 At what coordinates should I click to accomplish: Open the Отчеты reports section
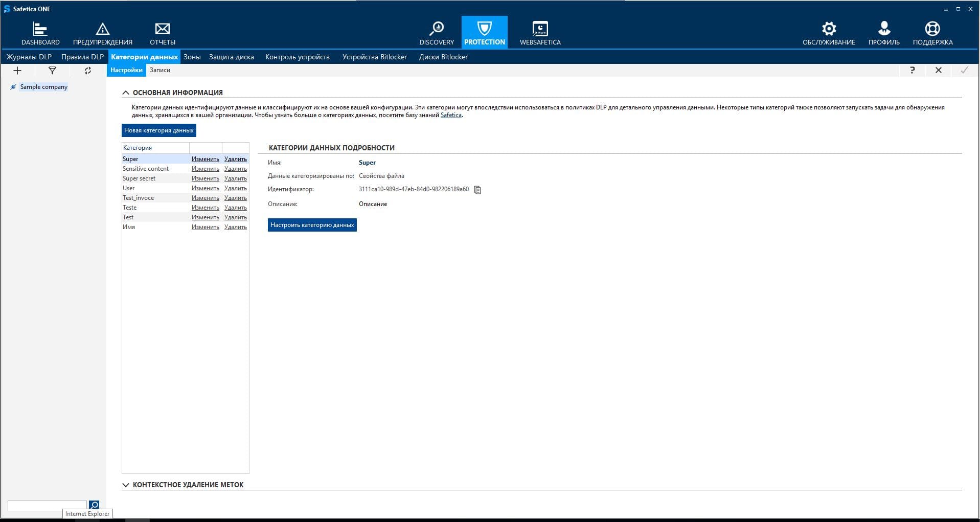point(163,33)
